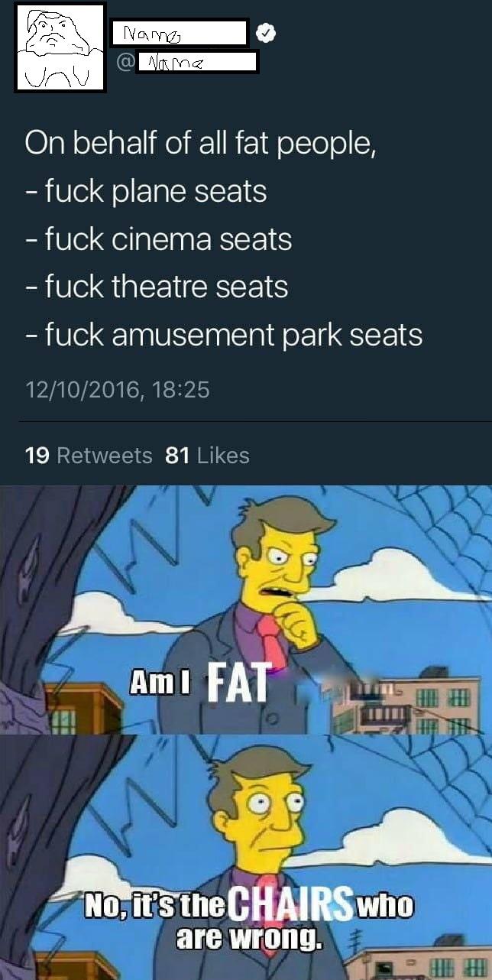The image size is (492, 980).
Task: View the 81 Likes list
Action: coord(207,456)
